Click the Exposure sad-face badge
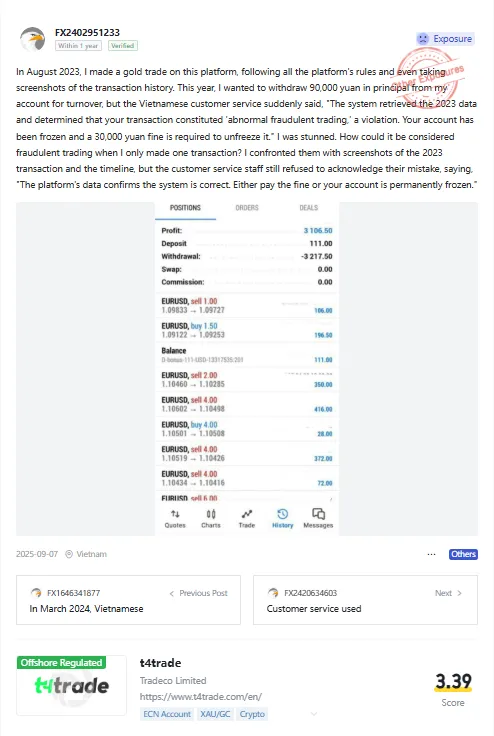This screenshot has width=494, height=736. point(445,39)
